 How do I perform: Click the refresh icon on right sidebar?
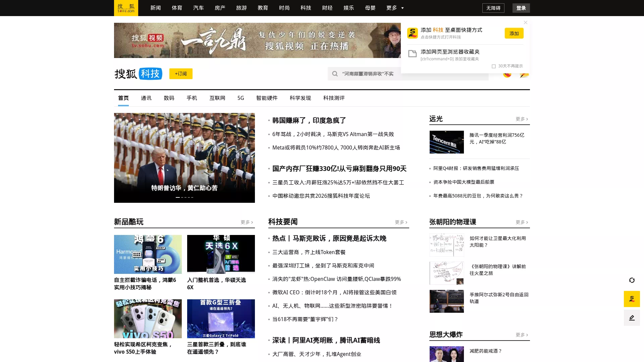pyautogui.click(x=632, y=280)
